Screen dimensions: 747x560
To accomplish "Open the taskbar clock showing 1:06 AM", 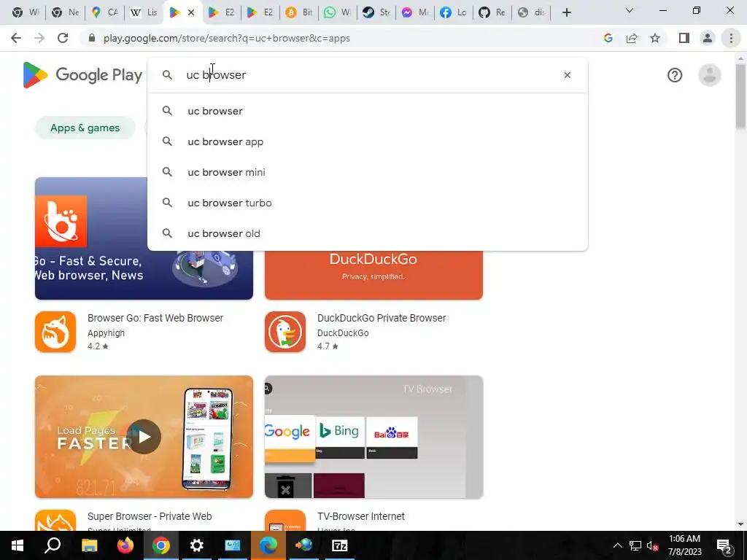I will pyautogui.click(x=684, y=545).
